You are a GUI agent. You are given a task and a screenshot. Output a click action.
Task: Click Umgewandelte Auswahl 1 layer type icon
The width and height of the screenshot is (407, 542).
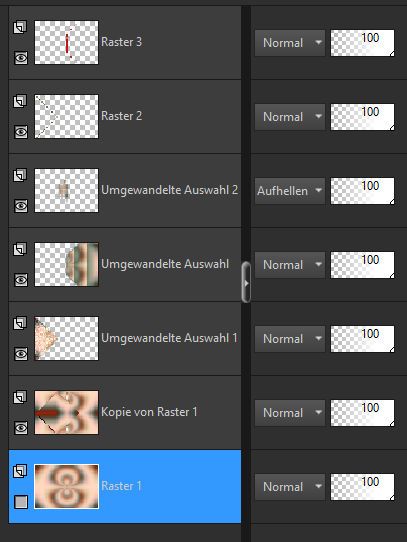(20, 323)
